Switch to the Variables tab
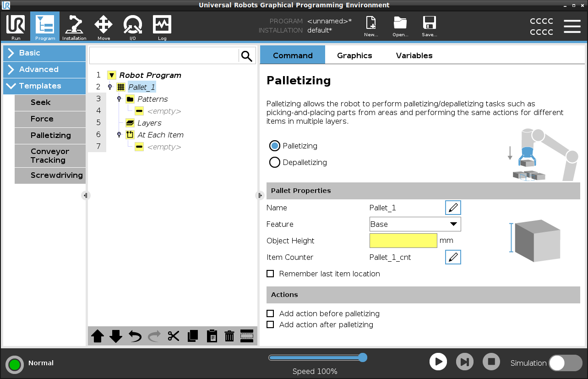This screenshot has height=379, width=588. (x=414, y=55)
